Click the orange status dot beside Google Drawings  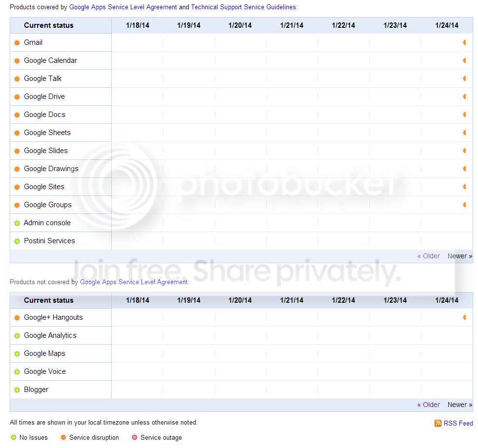click(x=17, y=169)
